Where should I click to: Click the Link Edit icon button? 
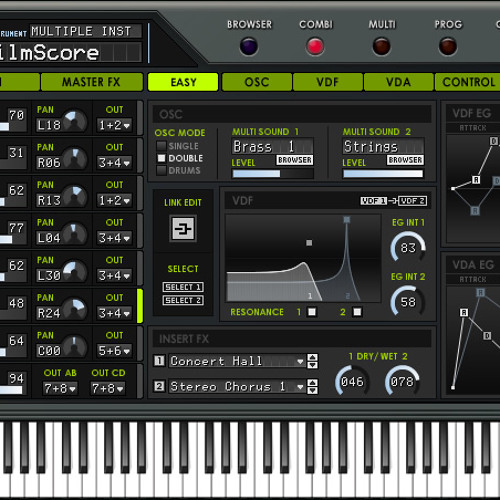click(x=183, y=229)
